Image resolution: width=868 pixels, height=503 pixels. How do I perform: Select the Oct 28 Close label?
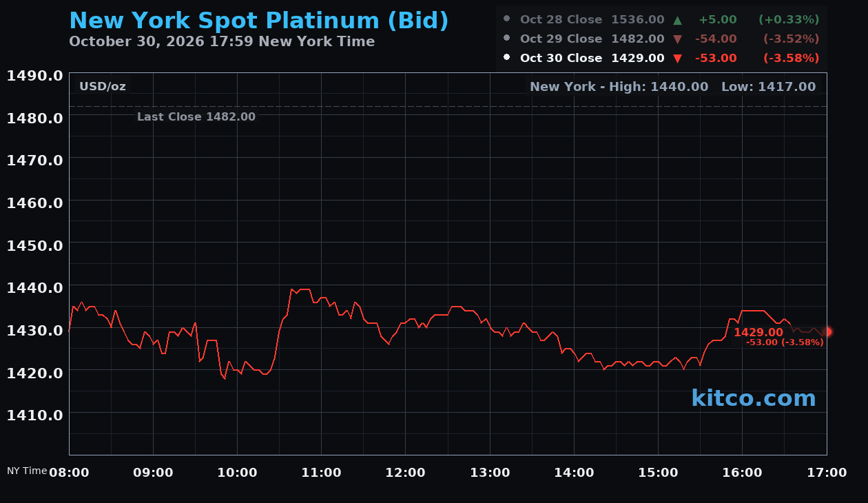click(x=561, y=19)
